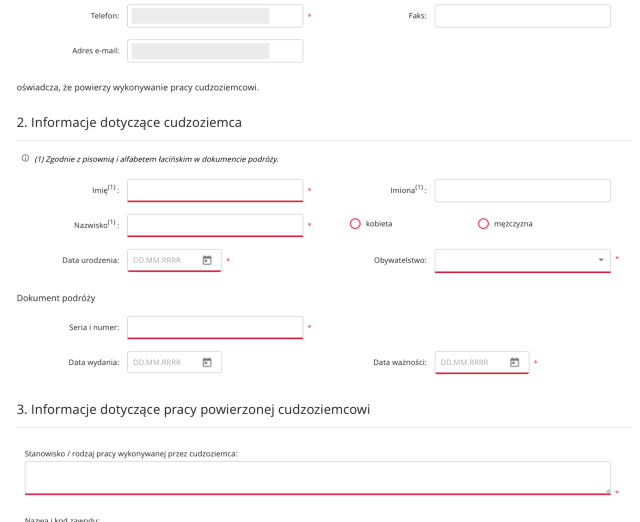Click the Data ważności date text box
640x522 pixels.
point(470,362)
